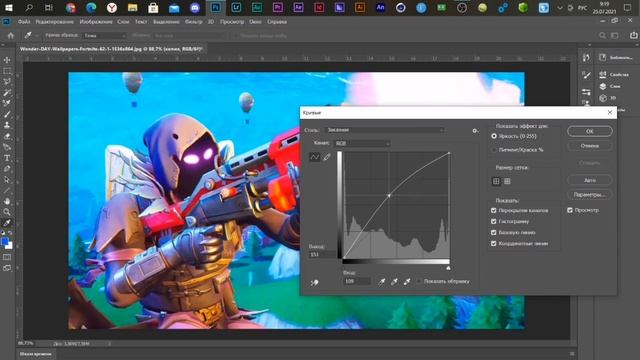The height and width of the screenshot is (360, 640).
Task: Click OK in the Curves dialog
Action: tap(590, 131)
